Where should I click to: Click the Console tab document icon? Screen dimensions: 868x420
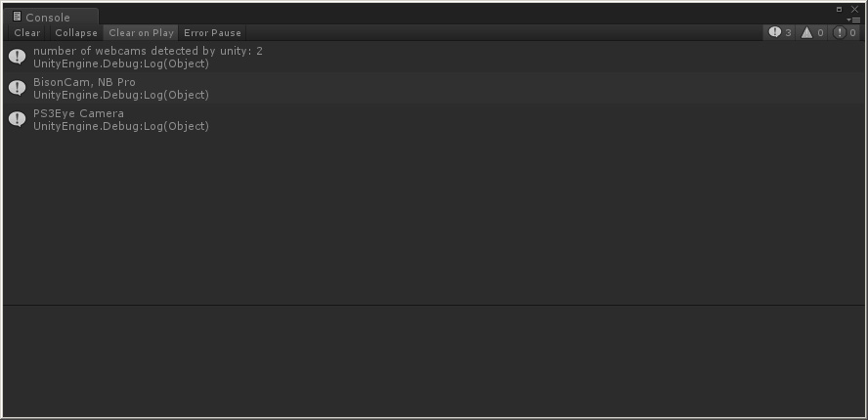pos(18,16)
